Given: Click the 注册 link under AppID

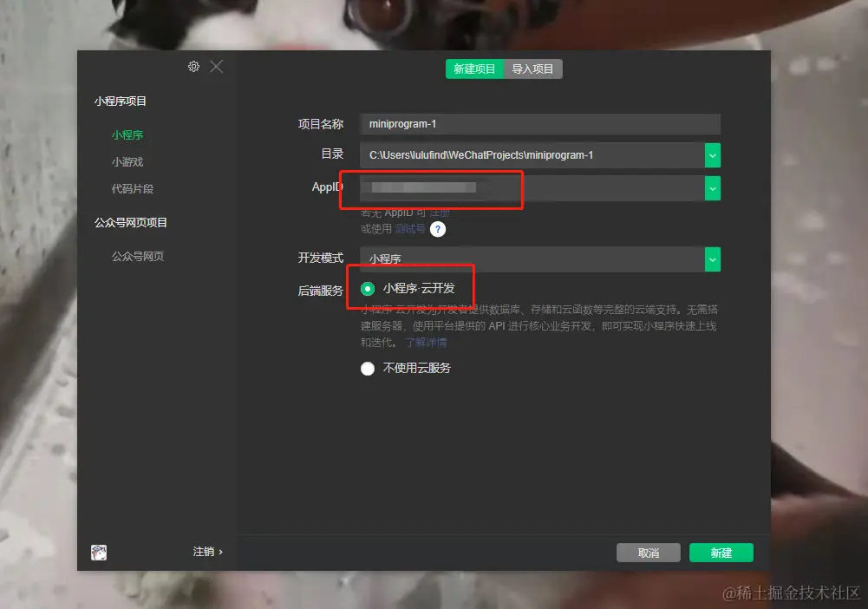Looking at the screenshot, I should [440, 213].
